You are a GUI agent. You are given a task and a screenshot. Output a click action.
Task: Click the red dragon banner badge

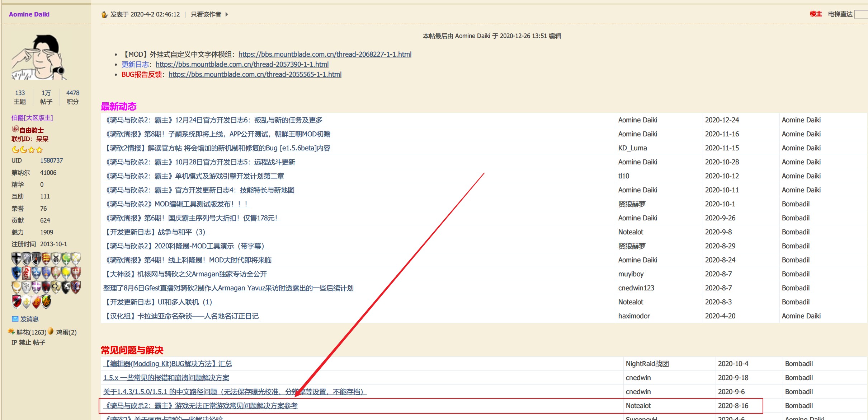(27, 273)
